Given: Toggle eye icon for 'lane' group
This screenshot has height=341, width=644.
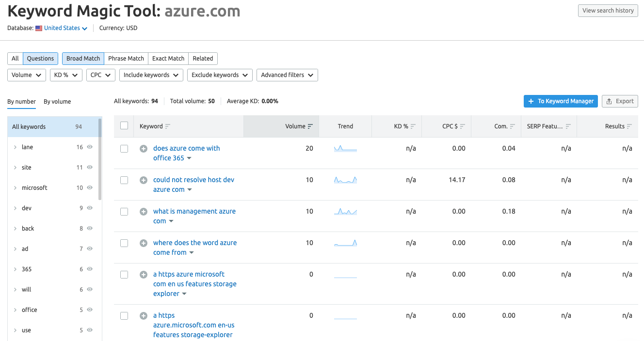Looking at the screenshot, I should (90, 147).
